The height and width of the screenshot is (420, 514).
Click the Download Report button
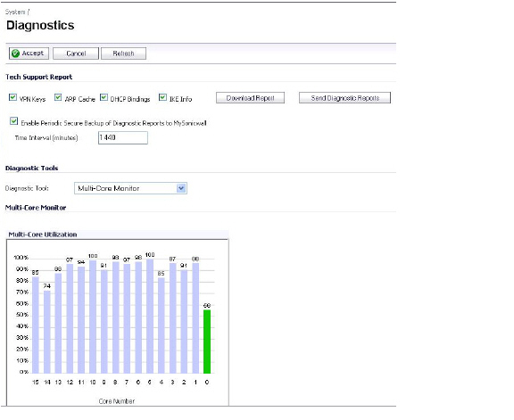click(x=250, y=98)
